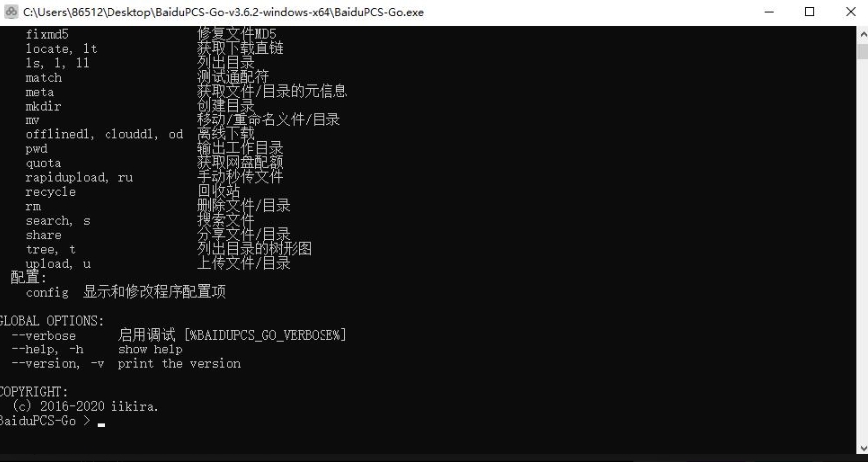Screen dimensions: 868x462
Task: Click 'offlinedl, clouddl, od' command text
Action: 105,134
